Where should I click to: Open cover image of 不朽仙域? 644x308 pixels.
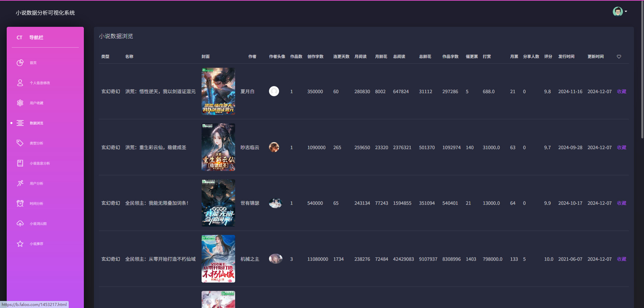click(x=218, y=259)
